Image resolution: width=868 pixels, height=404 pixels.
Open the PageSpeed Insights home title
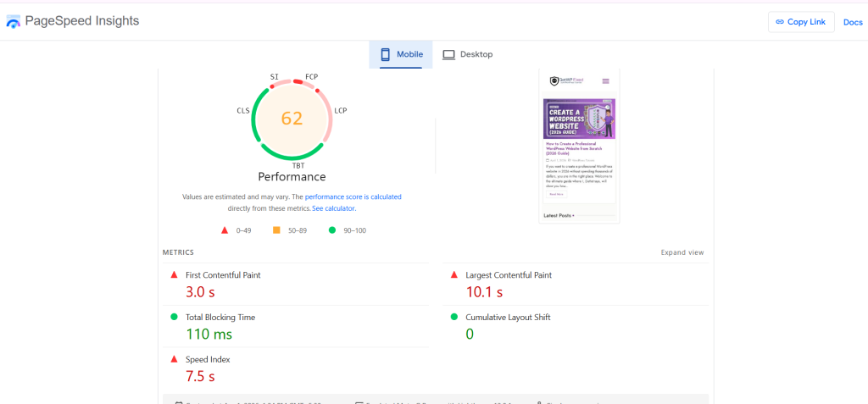(x=82, y=21)
